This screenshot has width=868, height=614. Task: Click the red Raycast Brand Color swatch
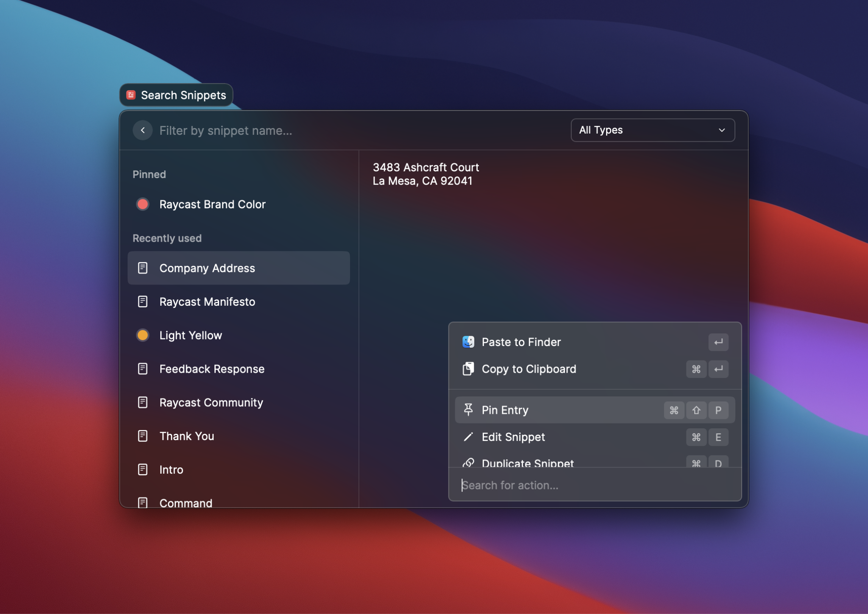(x=143, y=204)
